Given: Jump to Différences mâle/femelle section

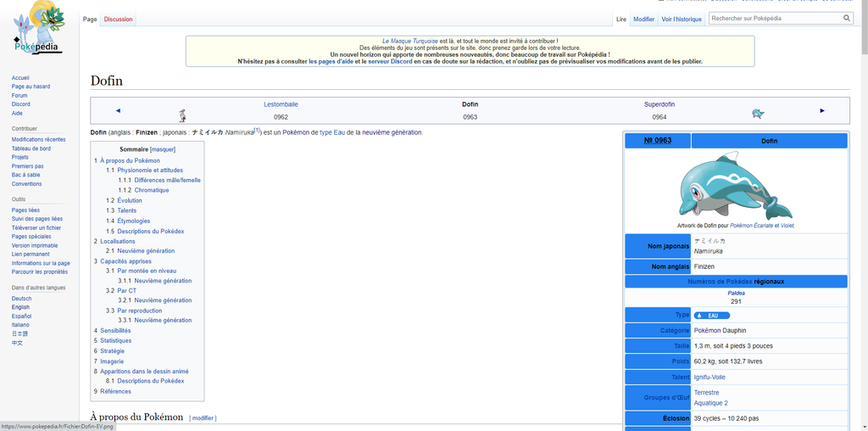Looking at the screenshot, I should (168, 180).
